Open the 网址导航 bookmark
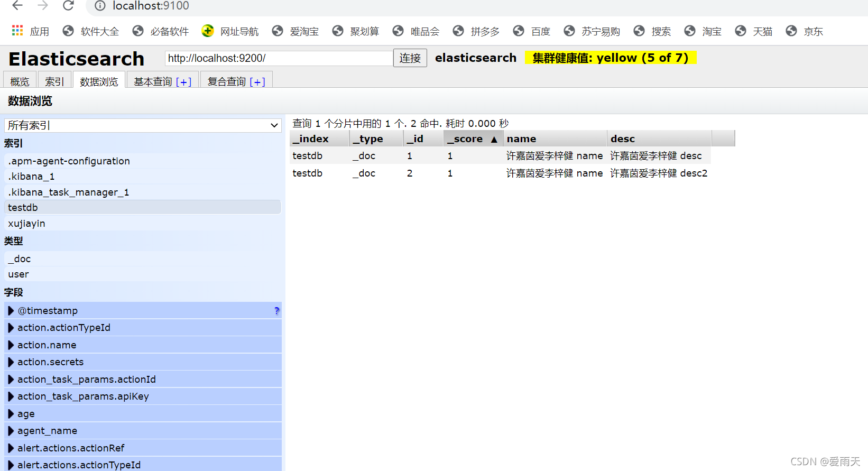This screenshot has height=471, width=868. pos(230,31)
